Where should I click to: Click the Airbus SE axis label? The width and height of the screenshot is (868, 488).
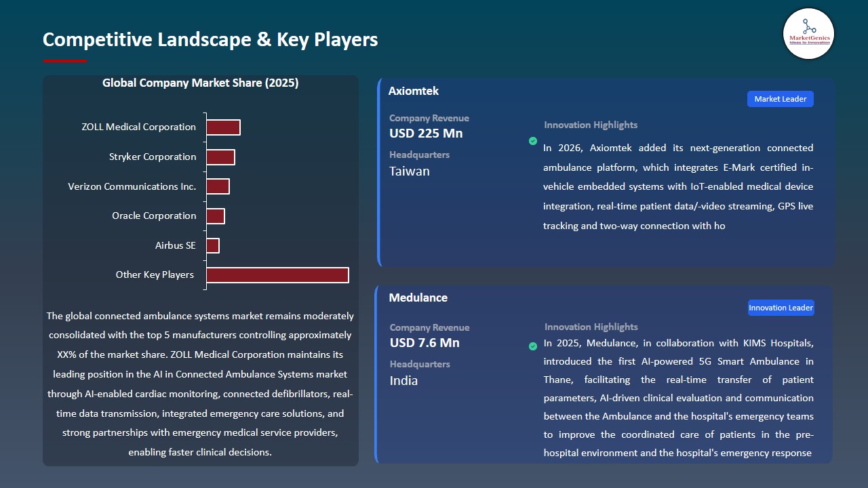[x=175, y=245]
